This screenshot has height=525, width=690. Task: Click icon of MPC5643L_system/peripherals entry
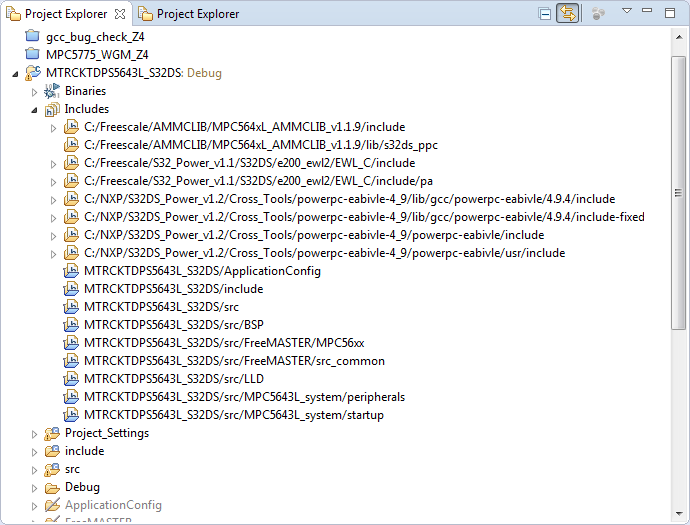pyautogui.click(x=71, y=397)
